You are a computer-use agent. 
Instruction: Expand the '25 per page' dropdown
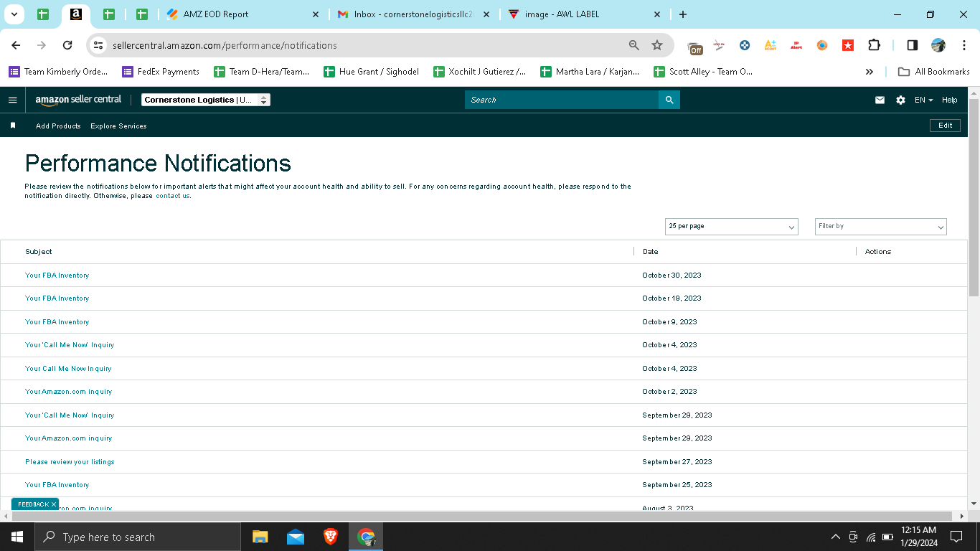pos(732,227)
